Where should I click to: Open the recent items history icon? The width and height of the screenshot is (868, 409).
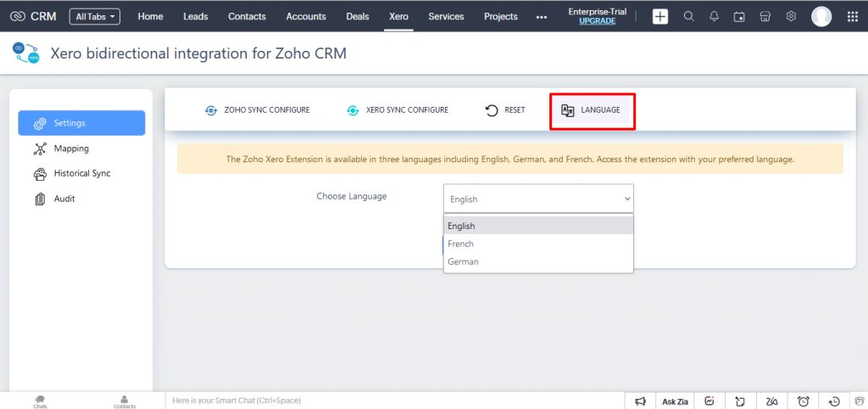point(834,401)
